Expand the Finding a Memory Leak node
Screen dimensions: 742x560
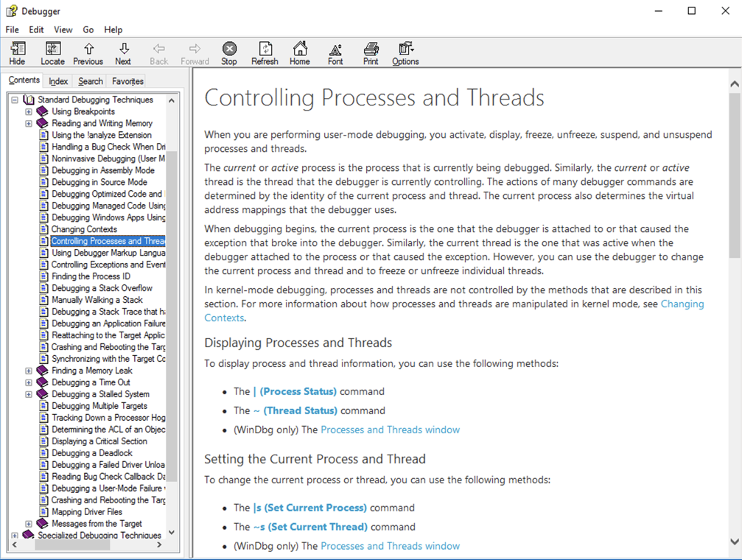point(29,371)
